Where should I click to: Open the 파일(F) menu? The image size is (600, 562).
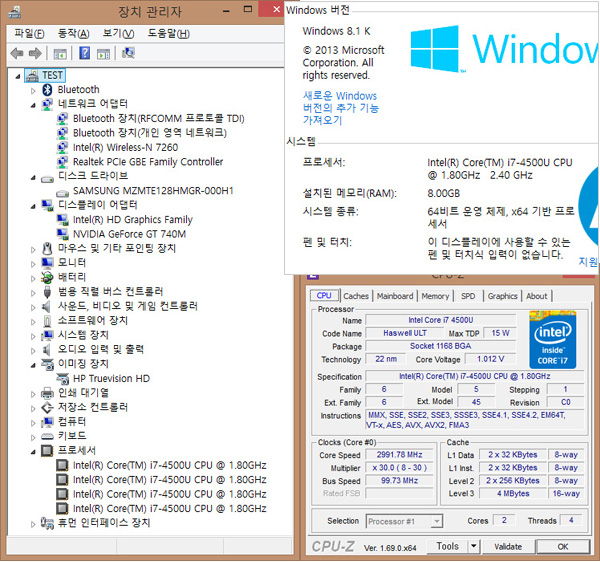pyautogui.click(x=29, y=34)
